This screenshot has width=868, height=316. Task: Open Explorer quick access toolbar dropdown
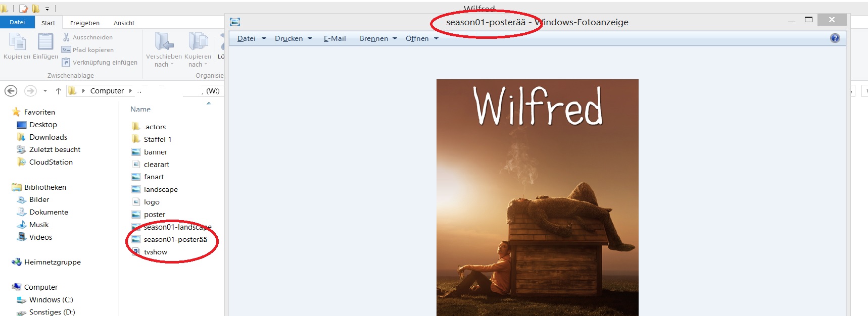tap(47, 9)
